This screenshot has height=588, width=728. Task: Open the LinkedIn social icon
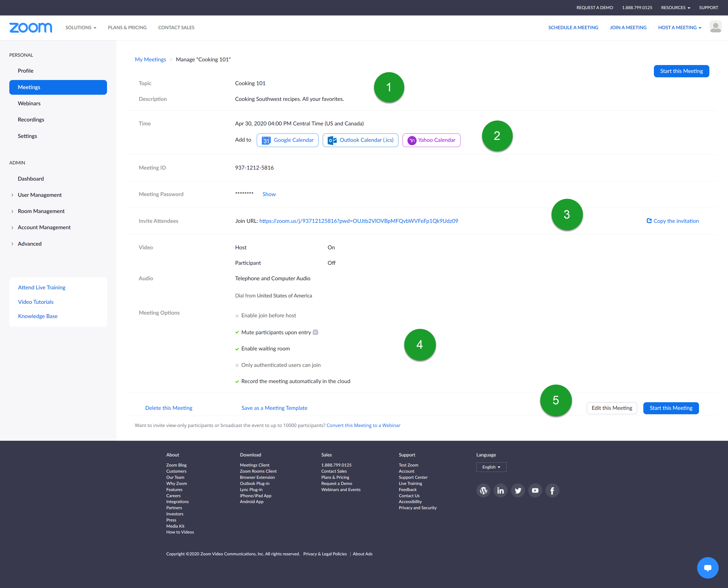pos(500,491)
